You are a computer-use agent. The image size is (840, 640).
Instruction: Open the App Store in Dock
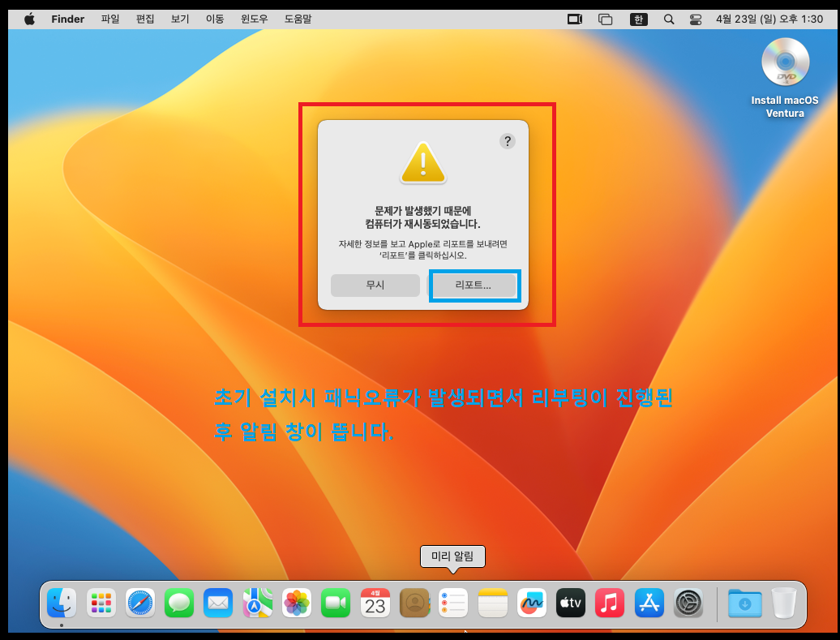(x=649, y=603)
